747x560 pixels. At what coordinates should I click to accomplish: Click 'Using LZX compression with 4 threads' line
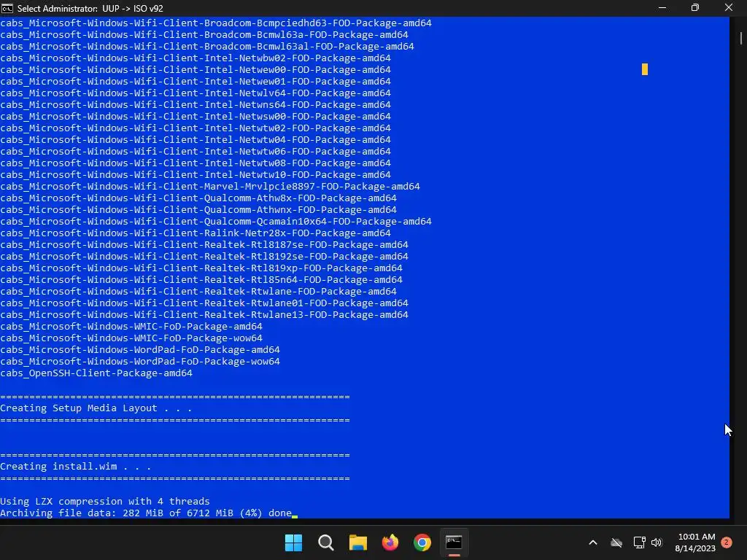coord(105,502)
